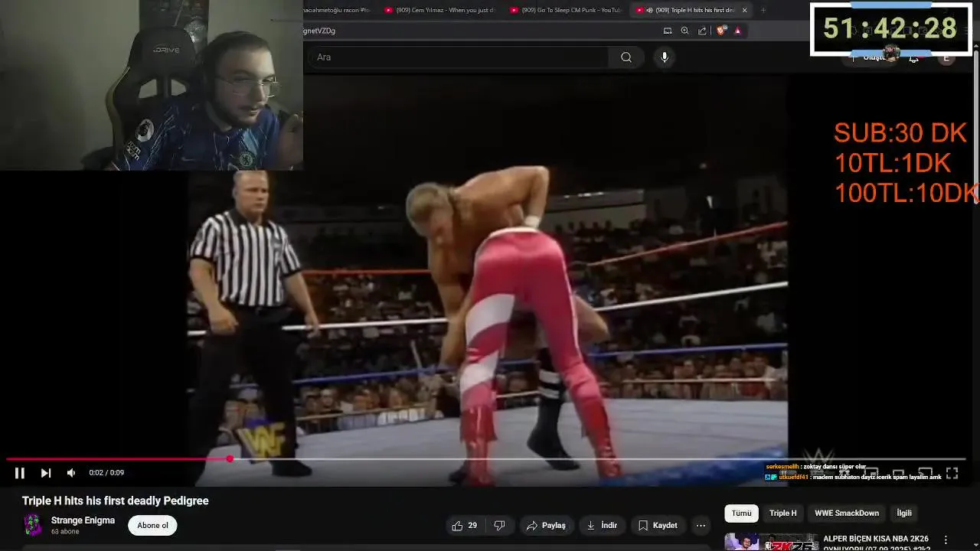
Task: Share this page from the address bar
Action: tap(702, 31)
